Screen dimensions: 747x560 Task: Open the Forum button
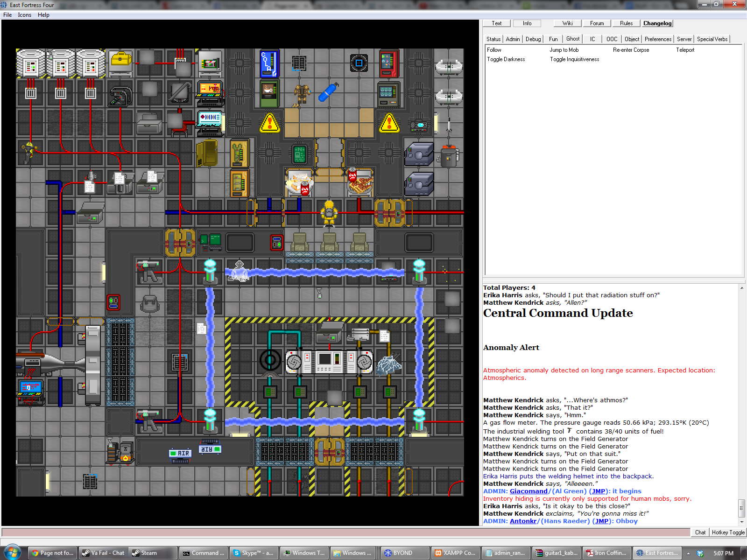point(597,23)
